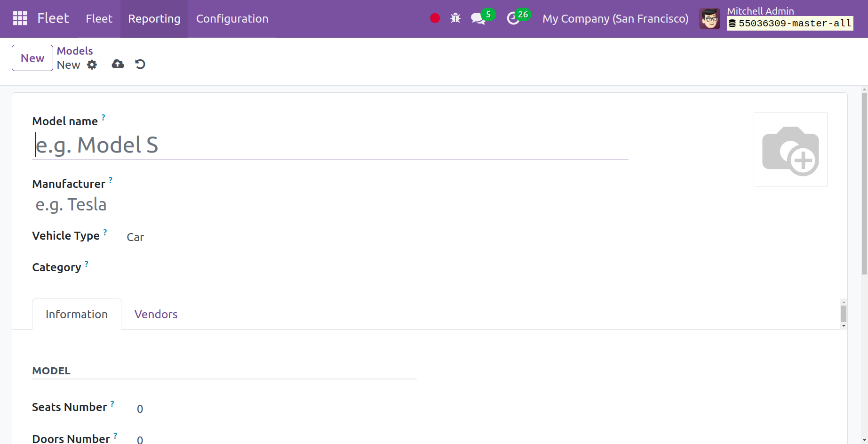Show the Category help question mark
Viewport: 868px width, 444px height.
coord(87,264)
